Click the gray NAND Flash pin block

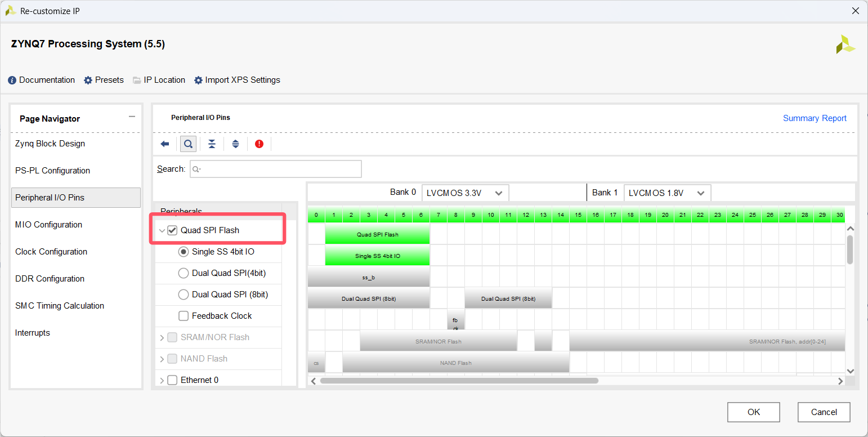pyautogui.click(x=456, y=362)
